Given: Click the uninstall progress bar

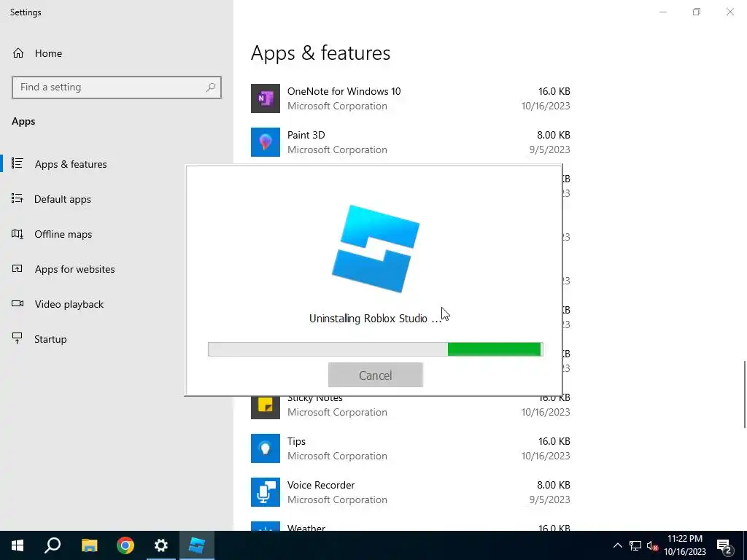Looking at the screenshot, I should pyautogui.click(x=376, y=349).
